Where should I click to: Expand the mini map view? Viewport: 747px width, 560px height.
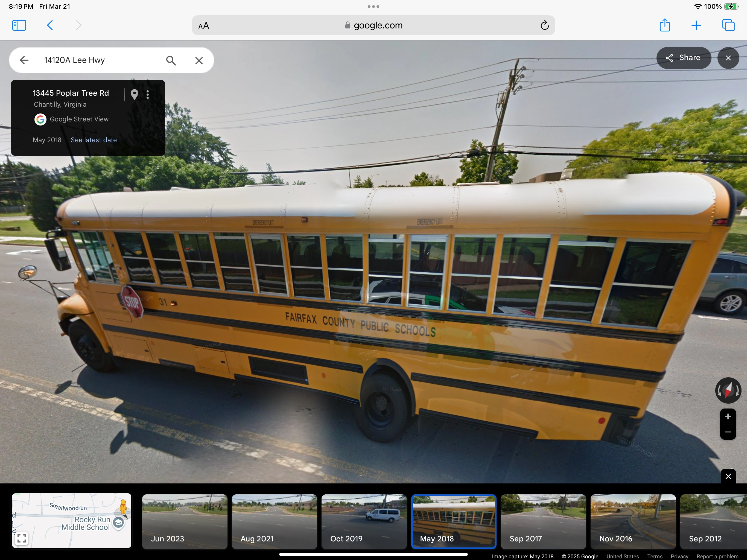click(22, 538)
